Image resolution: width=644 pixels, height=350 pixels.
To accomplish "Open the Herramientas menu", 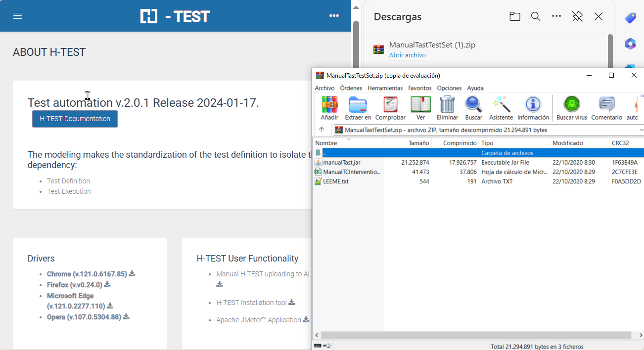I will 385,88.
